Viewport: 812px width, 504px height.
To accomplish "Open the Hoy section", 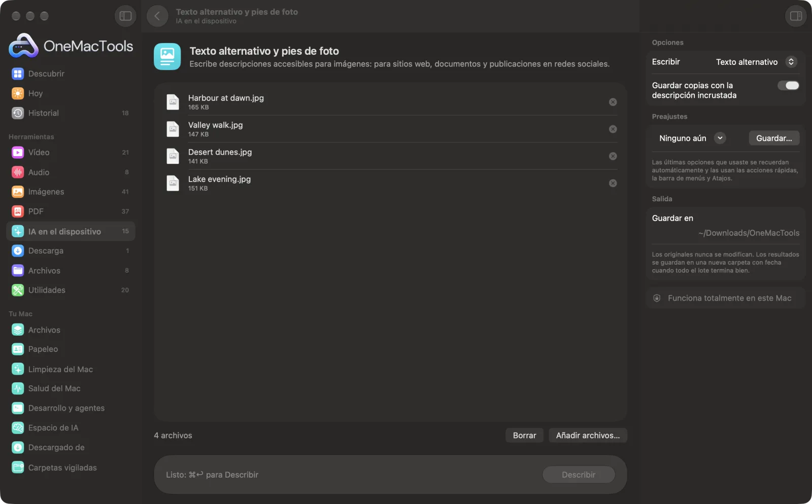I will pos(71,94).
